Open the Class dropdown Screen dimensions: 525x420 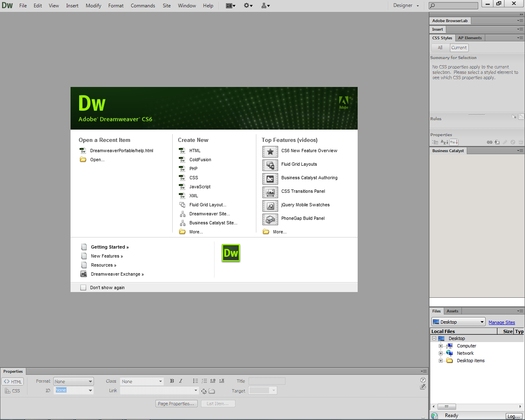[142, 381]
